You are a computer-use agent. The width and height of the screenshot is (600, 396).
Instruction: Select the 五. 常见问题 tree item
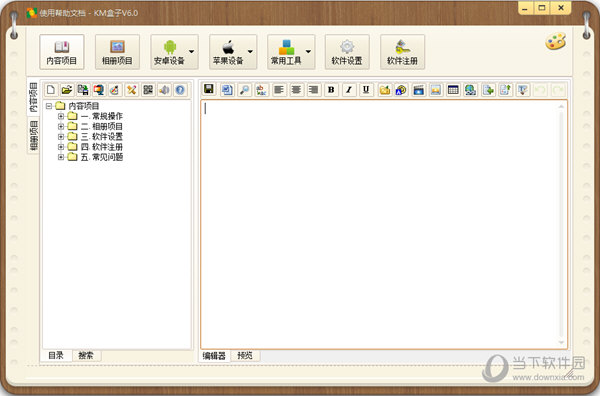[x=102, y=157]
